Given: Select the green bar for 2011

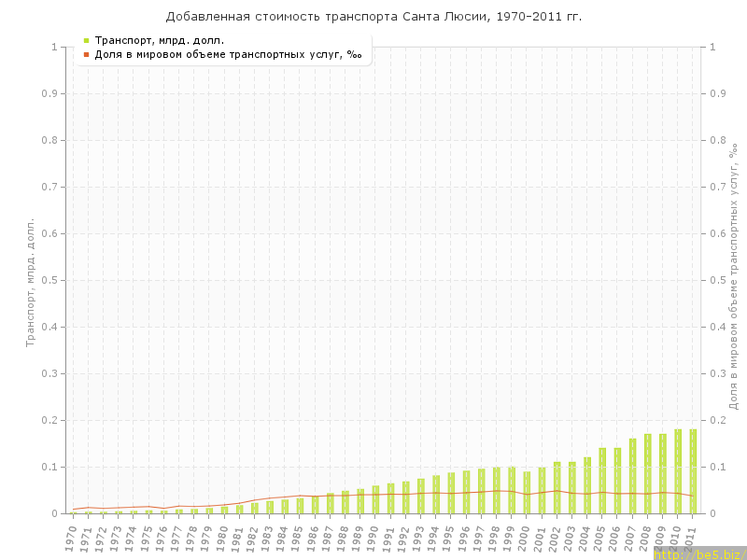Looking at the screenshot, I should point(693,471).
